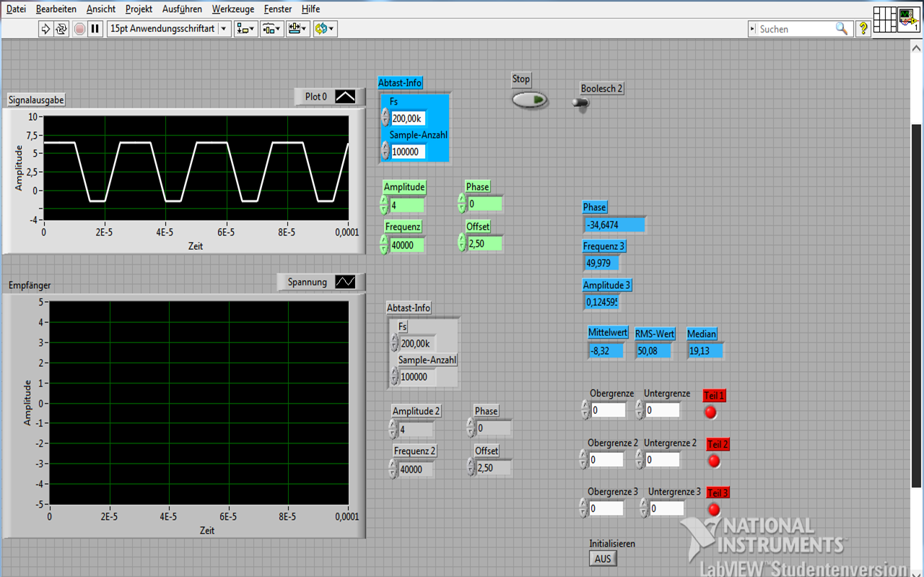Click the magnifying glass search icon

(842, 29)
